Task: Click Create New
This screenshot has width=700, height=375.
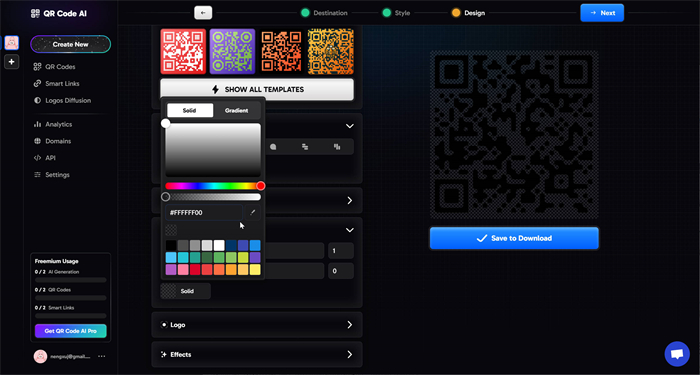Action: pyautogui.click(x=71, y=44)
